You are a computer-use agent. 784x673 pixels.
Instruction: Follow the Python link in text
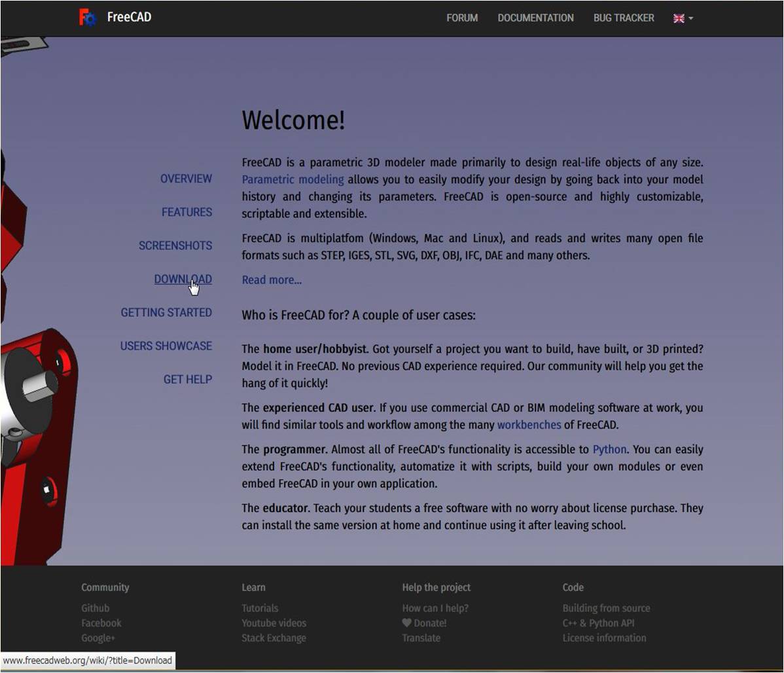point(609,450)
